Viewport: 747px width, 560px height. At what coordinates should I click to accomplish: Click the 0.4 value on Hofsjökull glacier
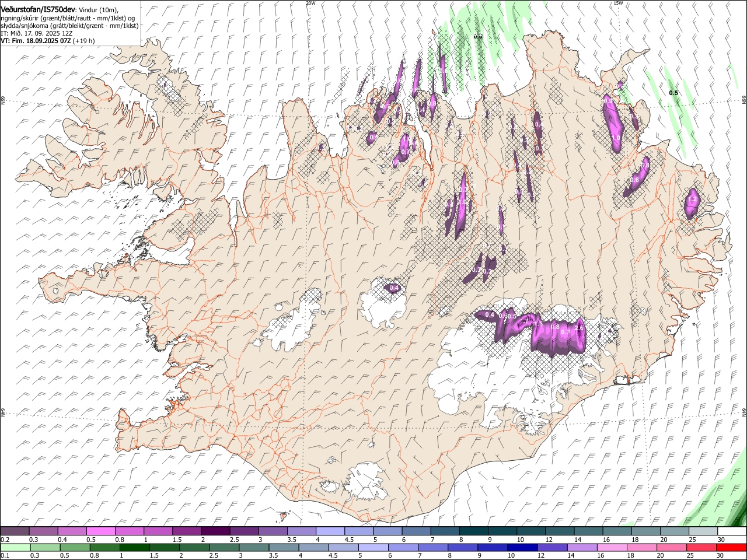pyautogui.click(x=394, y=288)
